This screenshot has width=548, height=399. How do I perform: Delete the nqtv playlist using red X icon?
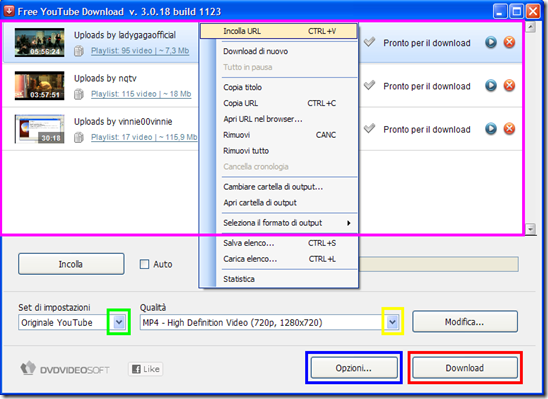click(509, 86)
